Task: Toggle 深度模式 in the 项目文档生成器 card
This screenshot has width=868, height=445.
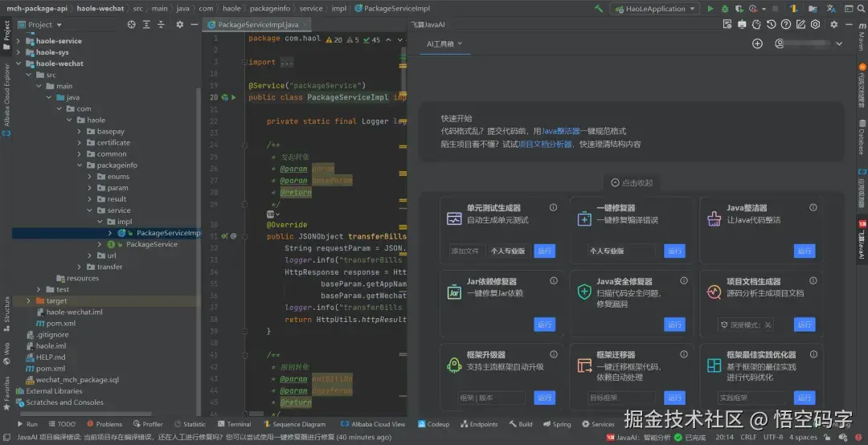Action: click(x=745, y=325)
